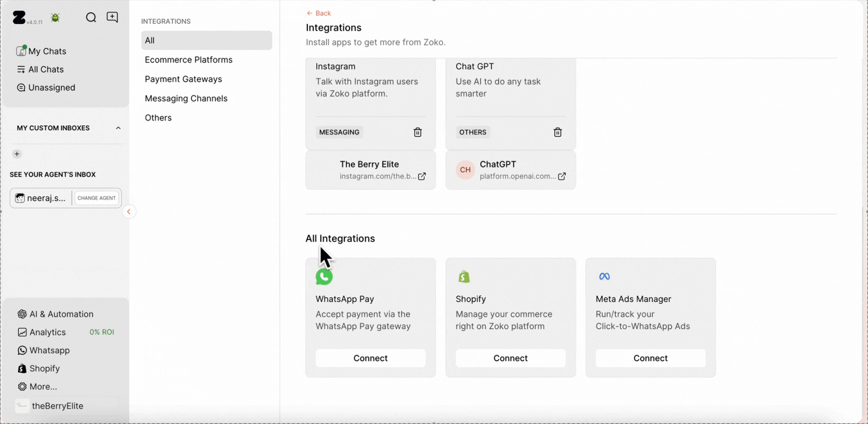
Task: Connect Shopify integration
Action: [x=510, y=358]
